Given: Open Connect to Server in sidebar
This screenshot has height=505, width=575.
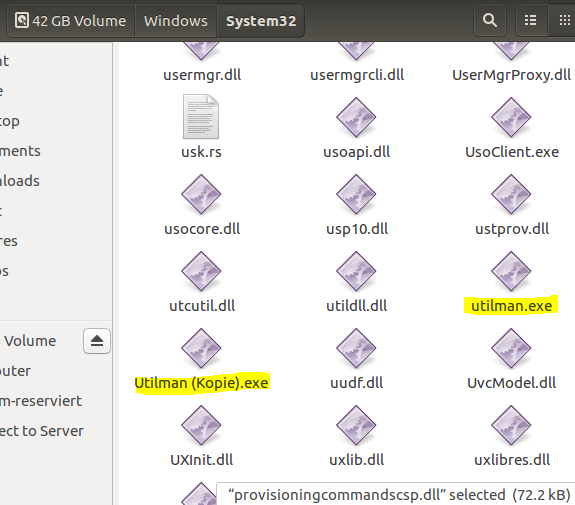Looking at the screenshot, I should coord(41,431).
